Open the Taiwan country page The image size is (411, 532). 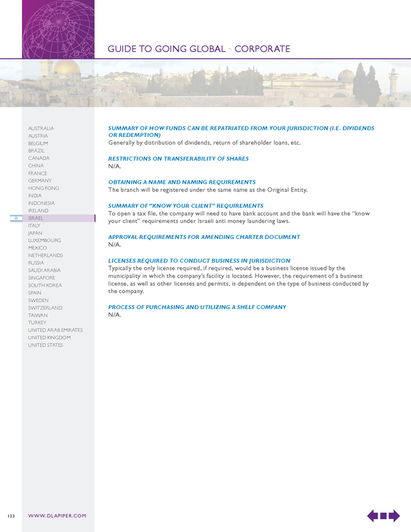click(38, 315)
